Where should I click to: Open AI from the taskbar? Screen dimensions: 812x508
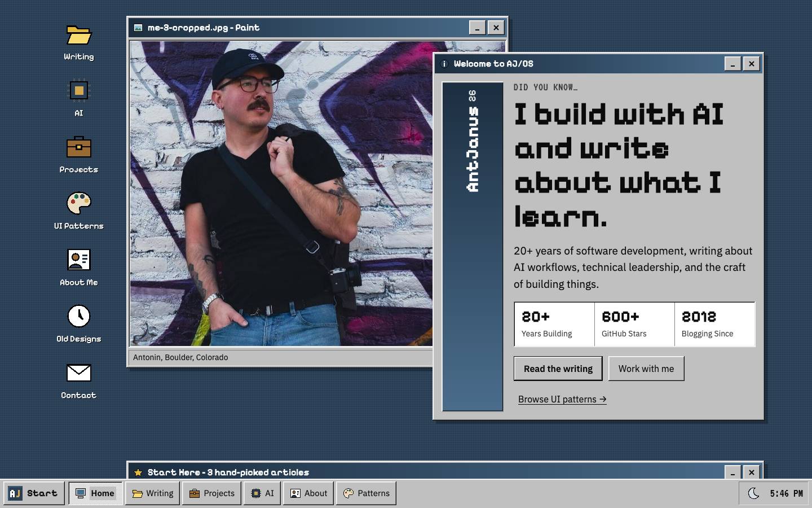(x=262, y=493)
